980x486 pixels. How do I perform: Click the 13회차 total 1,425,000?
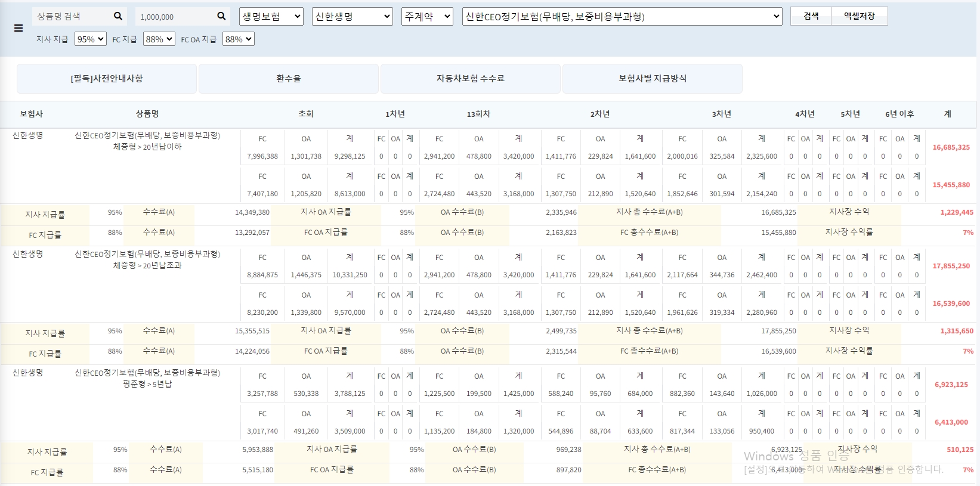coord(518,394)
